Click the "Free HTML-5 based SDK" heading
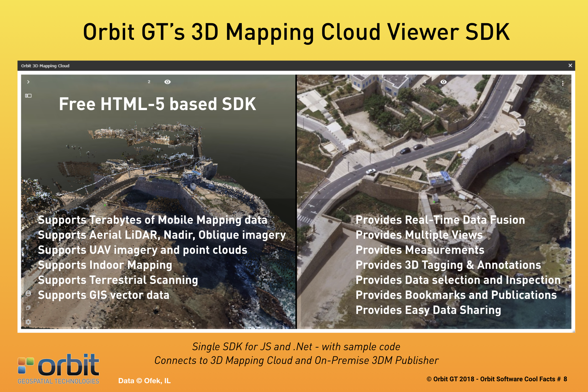Screen dimensions: 588x392 [157, 104]
